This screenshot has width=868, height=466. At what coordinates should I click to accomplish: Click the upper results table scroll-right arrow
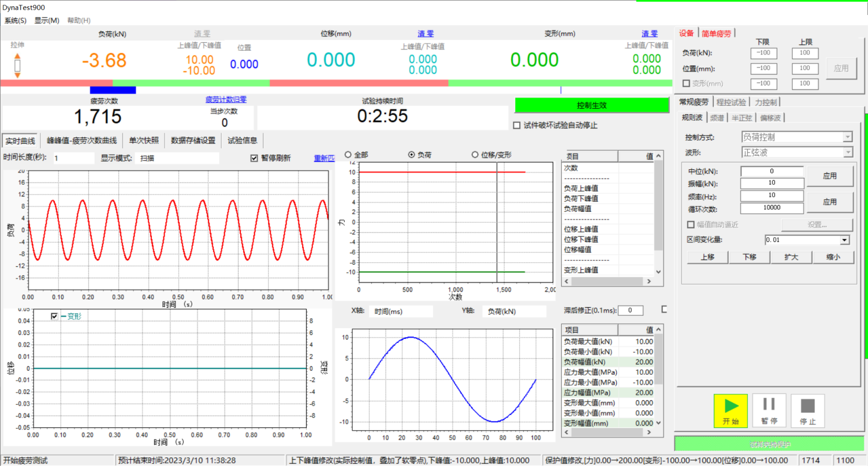point(649,282)
